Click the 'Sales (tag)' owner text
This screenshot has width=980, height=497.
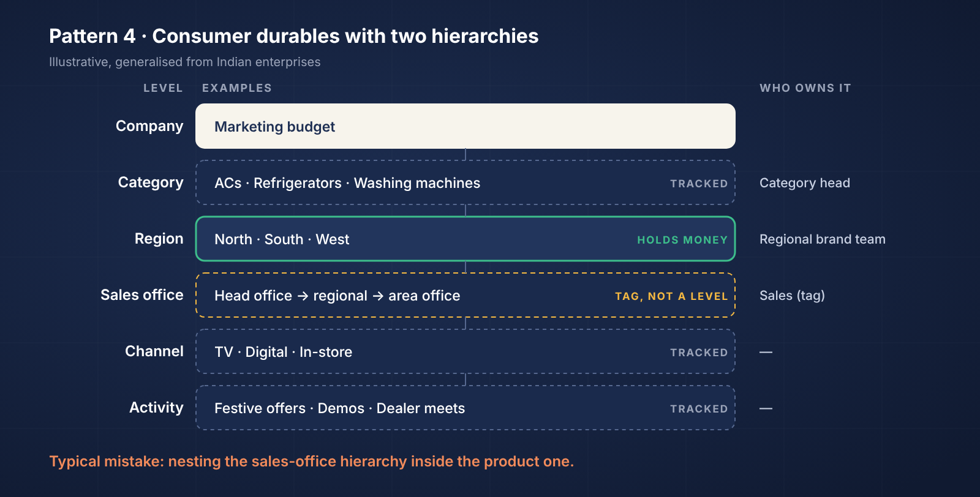coord(792,296)
